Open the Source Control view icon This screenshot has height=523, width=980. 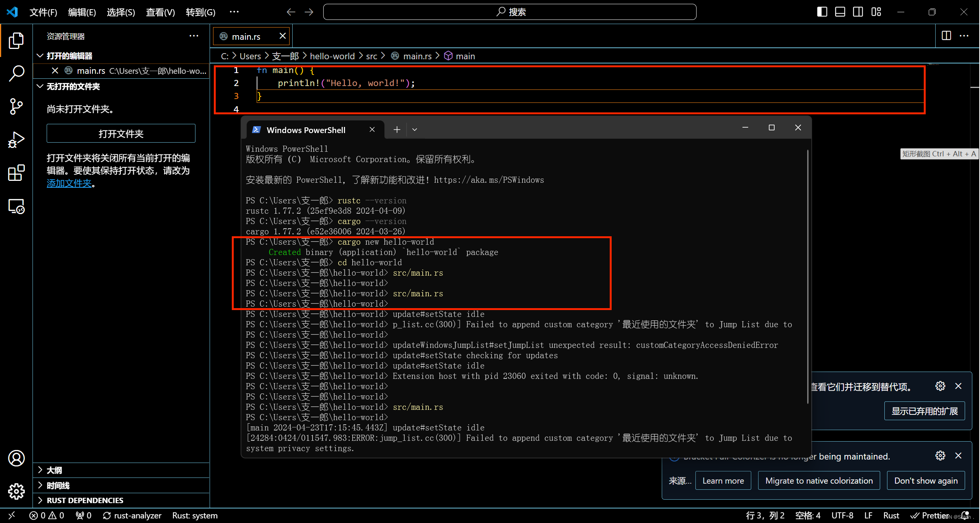coord(16,106)
